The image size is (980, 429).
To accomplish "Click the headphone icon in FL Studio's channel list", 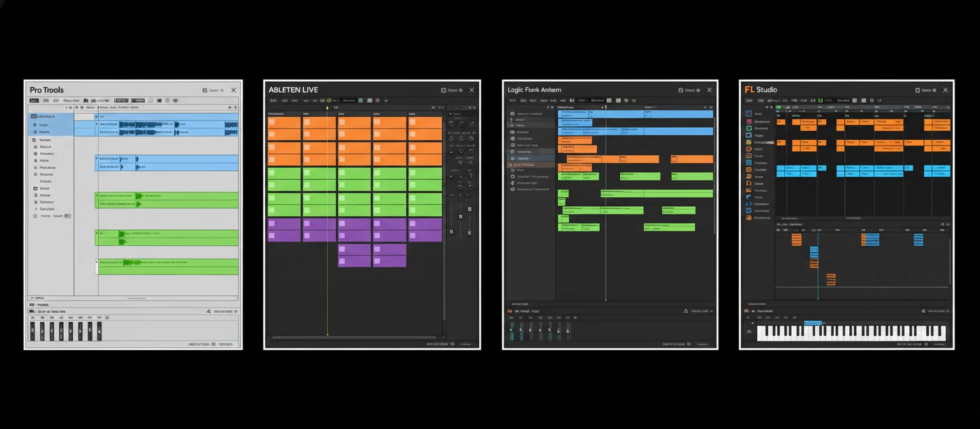I will pos(749,182).
